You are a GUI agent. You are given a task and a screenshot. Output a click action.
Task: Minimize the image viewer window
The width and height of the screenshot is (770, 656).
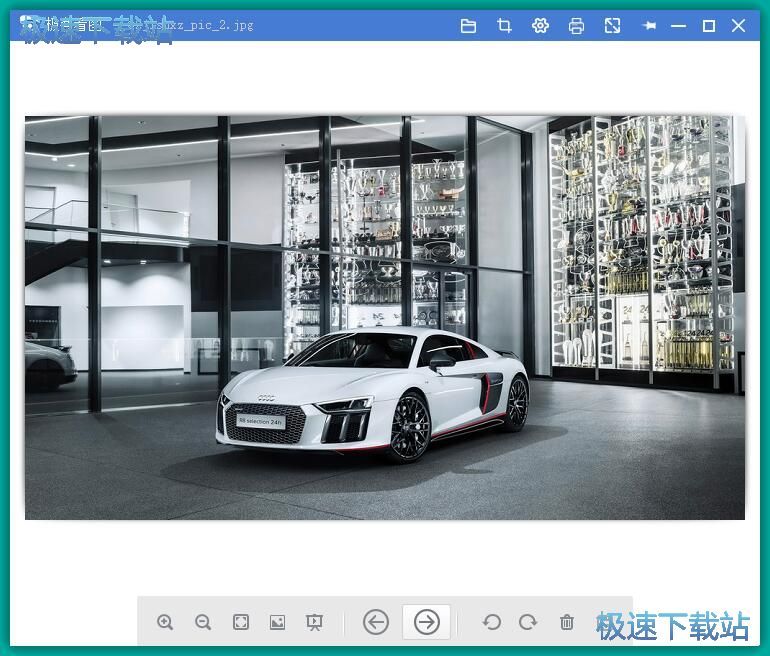(679, 26)
